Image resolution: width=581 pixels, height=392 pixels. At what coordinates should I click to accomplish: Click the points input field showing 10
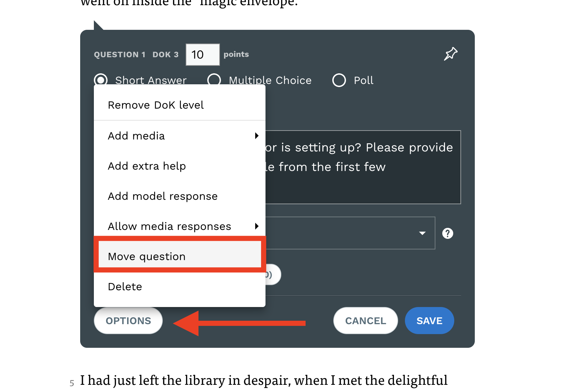tap(202, 54)
